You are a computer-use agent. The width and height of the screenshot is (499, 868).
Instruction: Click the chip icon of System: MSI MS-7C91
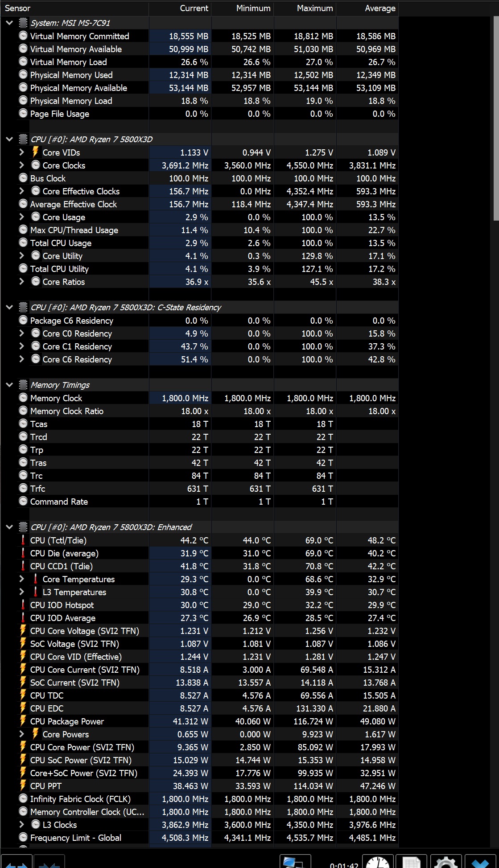[23, 23]
